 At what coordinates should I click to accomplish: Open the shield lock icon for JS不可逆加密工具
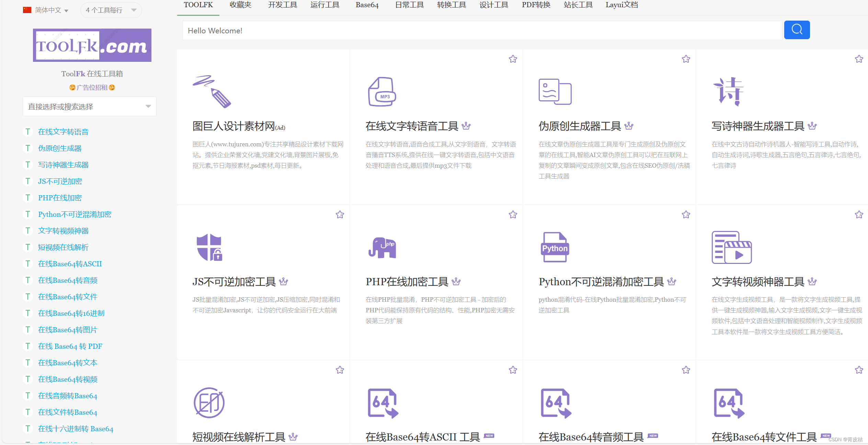(x=209, y=247)
